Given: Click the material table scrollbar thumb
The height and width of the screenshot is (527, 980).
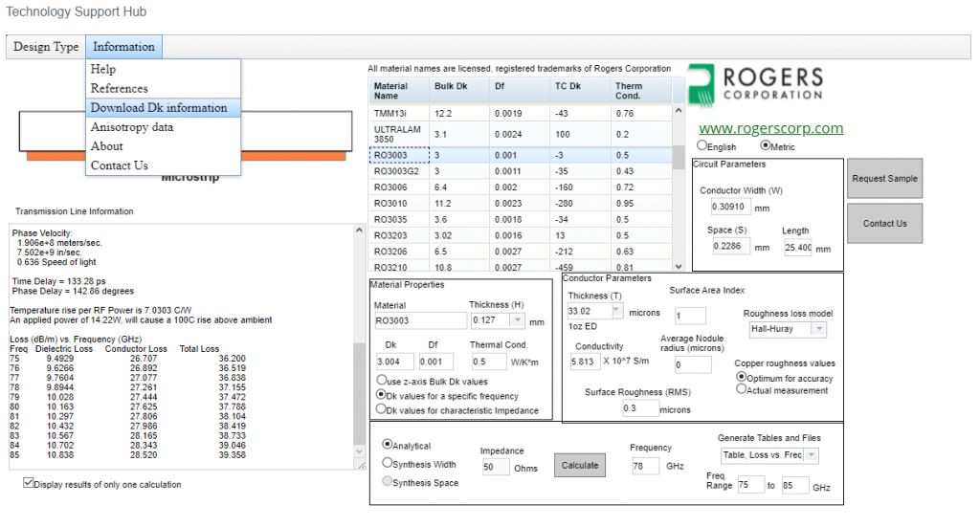Looking at the screenshot, I should click(x=679, y=158).
